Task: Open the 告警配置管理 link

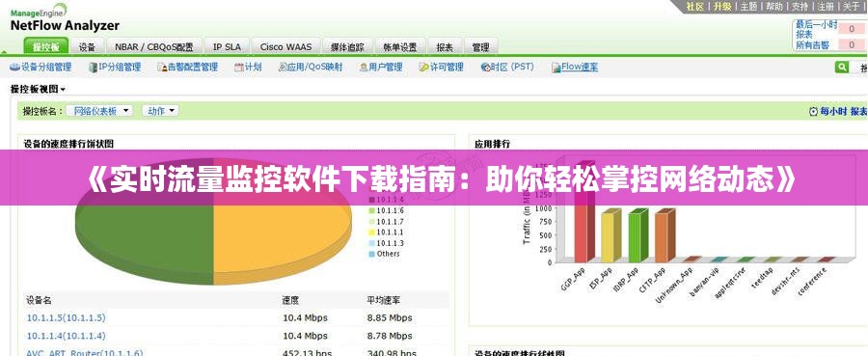Action: (193, 67)
